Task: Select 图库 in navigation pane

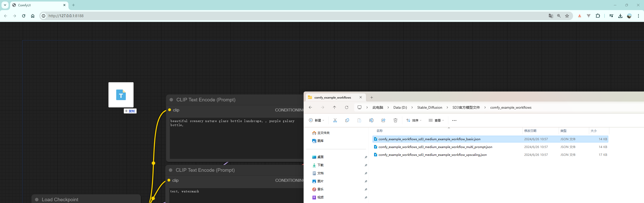Action: (318, 141)
